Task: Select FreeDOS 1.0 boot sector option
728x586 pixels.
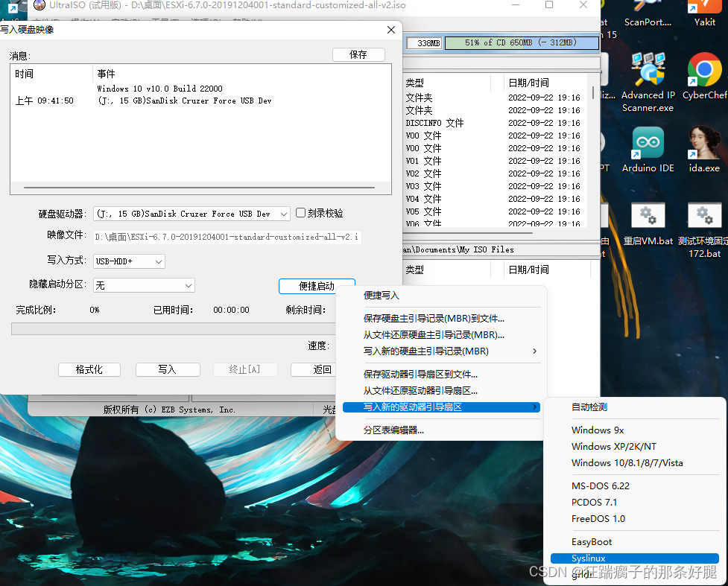Action: tap(598, 519)
